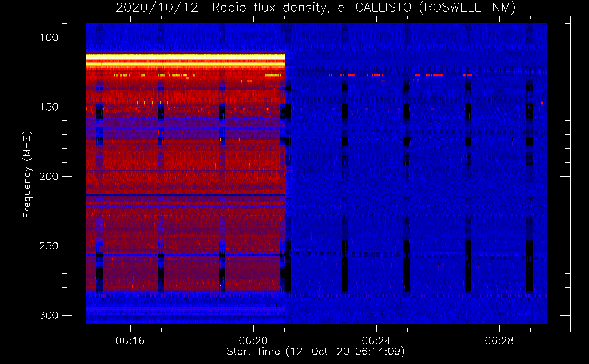Click the 06:24 time tick label
Screen dimensions: 589x364
pos(376,341)
